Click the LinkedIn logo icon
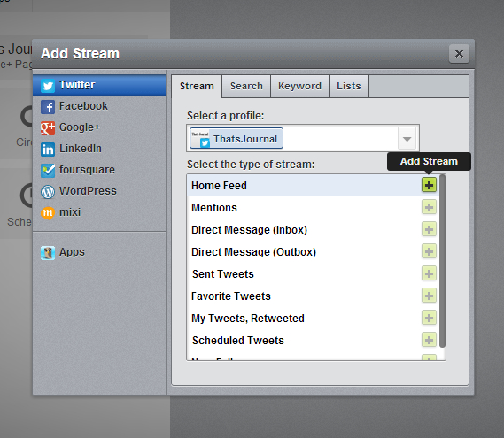The height and width of the screenshot is (438, 504). pos(48,149)
